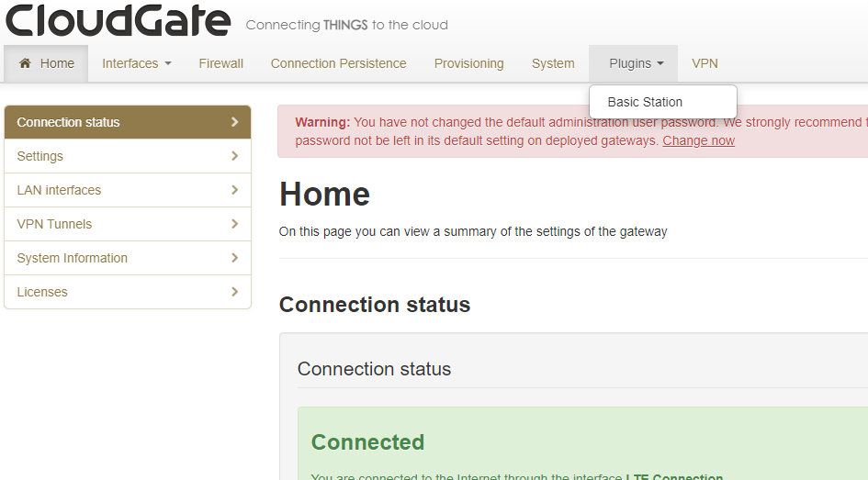Open the VPN navigation item
This screenshot has height=480, width=868.
(x=705, y=63)
